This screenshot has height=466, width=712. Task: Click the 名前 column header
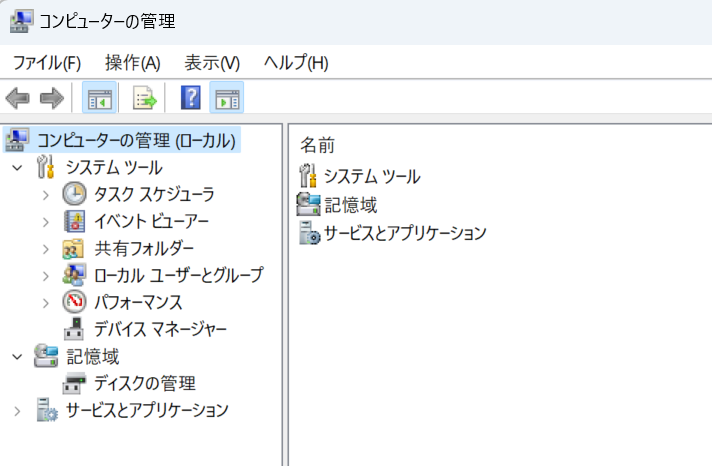[x=317, y=145]
